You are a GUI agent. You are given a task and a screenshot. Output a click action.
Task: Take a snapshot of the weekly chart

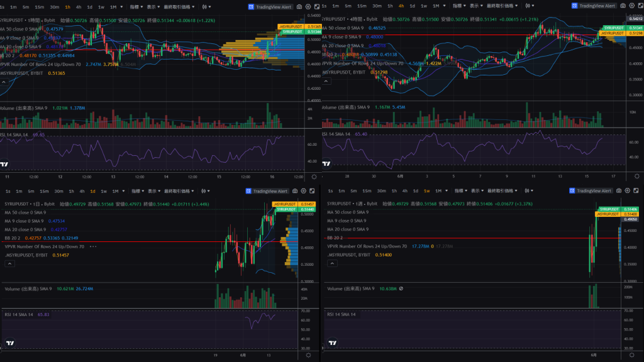pos(619,190)
